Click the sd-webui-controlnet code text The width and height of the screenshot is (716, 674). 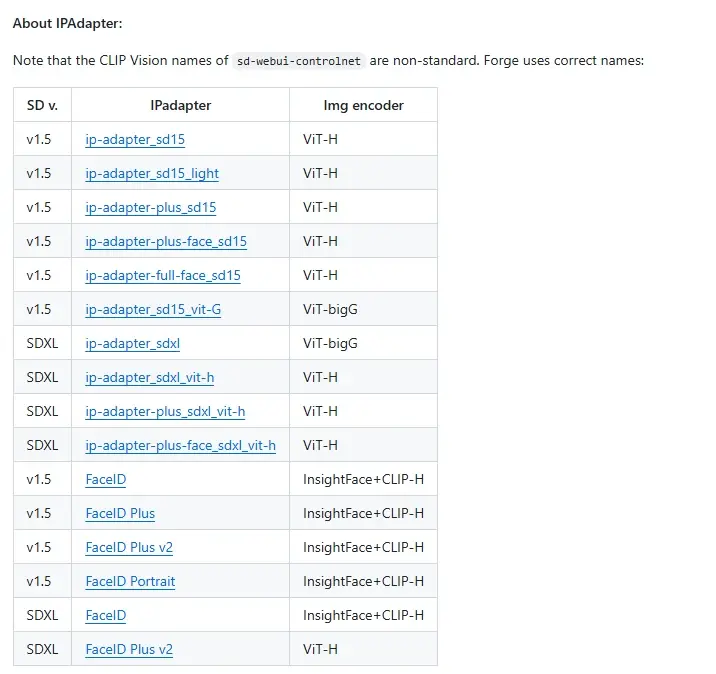coord(299,60)
